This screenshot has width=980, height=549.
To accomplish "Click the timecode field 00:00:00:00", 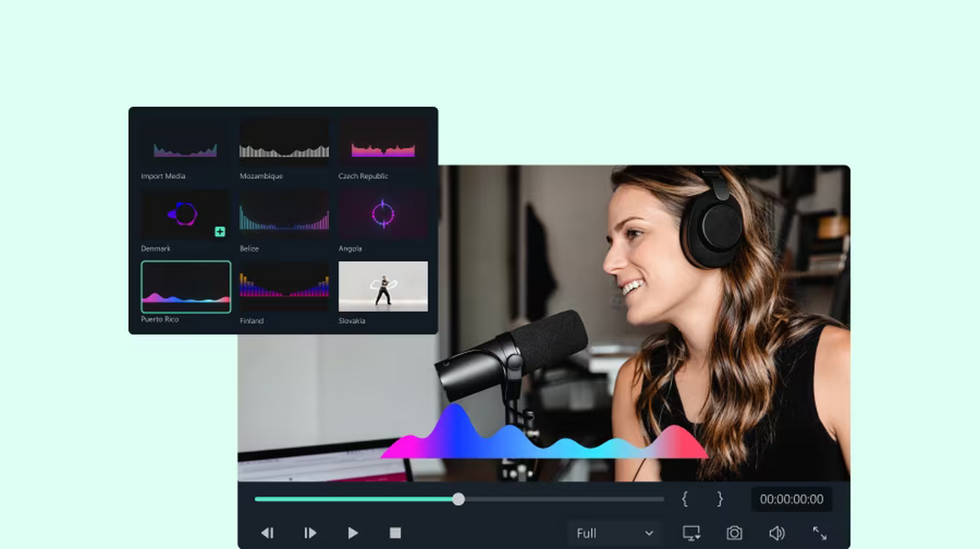I will 791,498.
